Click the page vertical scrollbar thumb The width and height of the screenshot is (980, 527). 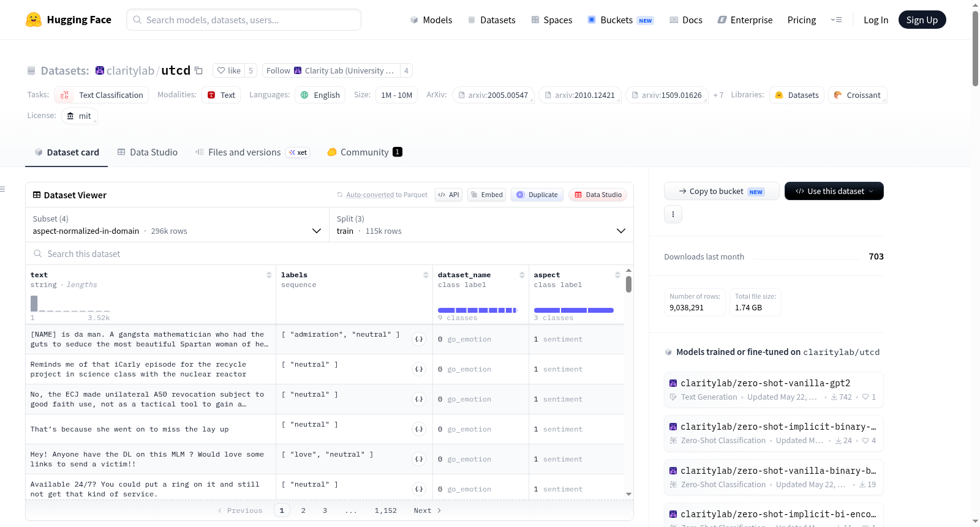click(x=975, y=48)
